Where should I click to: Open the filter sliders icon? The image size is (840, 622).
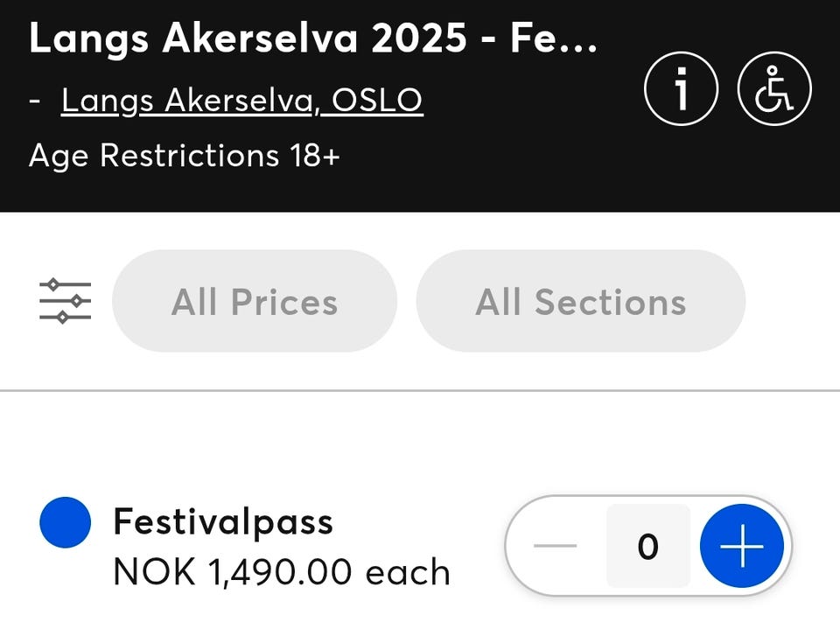pyautogui.click(x=65, y=302)
